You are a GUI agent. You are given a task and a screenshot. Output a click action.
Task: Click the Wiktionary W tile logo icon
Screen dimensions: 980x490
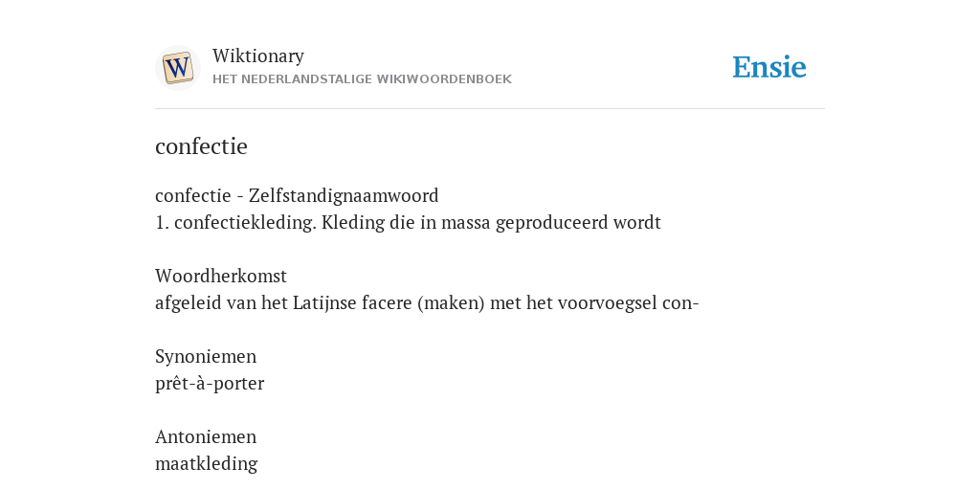177,68
